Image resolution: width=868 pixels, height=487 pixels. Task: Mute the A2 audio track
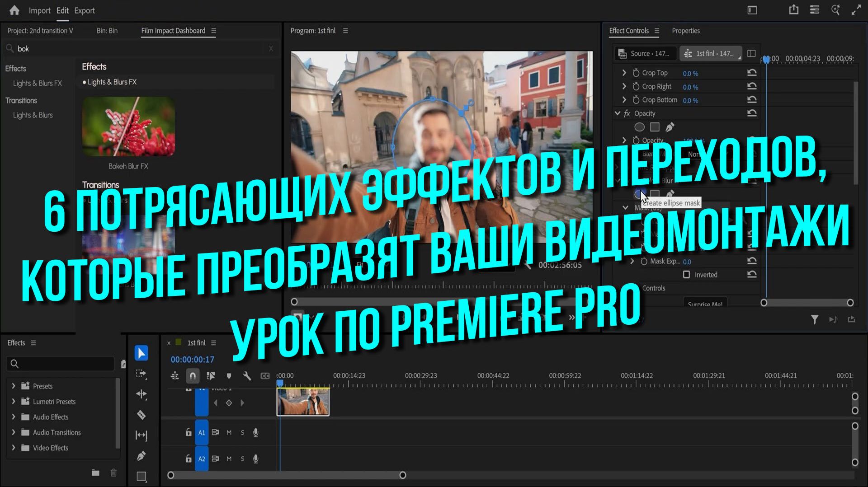point(229,459)
